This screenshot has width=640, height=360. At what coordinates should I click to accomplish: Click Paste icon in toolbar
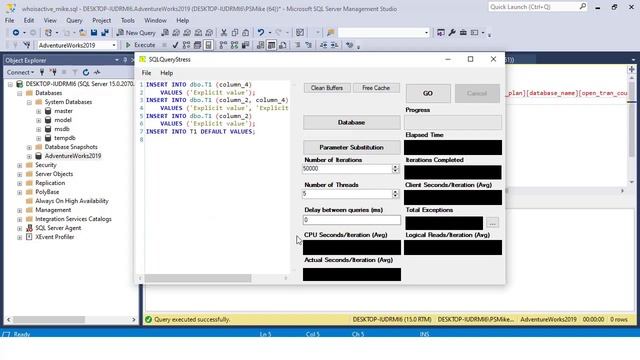[x=246, y=33]
